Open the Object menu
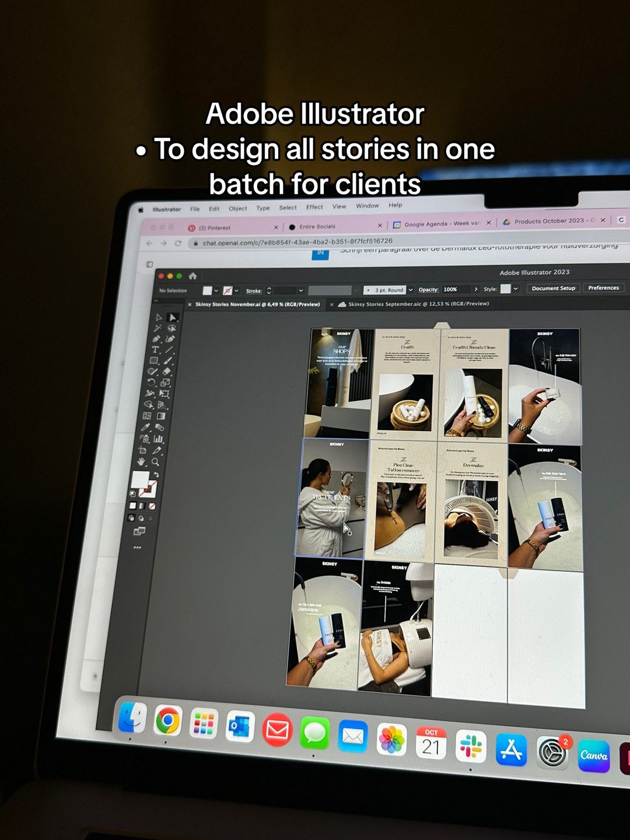Viewport: 630px width, 840px height. (x=237, y=208)
